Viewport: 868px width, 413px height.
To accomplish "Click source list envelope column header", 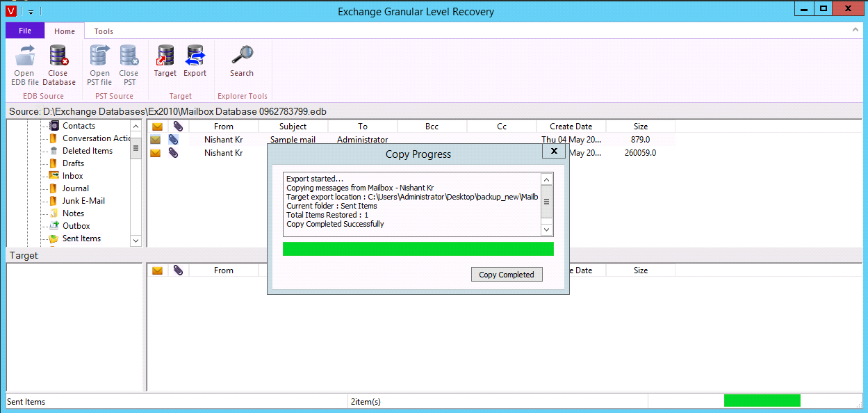I will pyautogui.click(x=157, y=127).
